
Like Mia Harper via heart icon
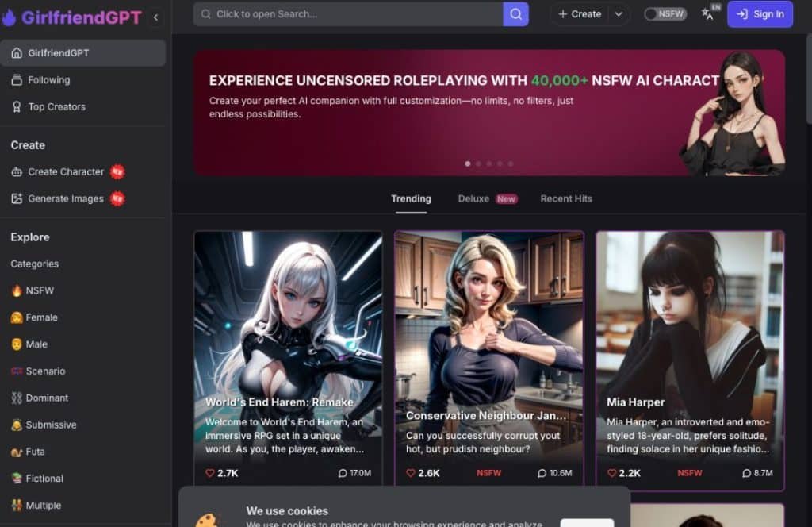(x=611, y=473)
